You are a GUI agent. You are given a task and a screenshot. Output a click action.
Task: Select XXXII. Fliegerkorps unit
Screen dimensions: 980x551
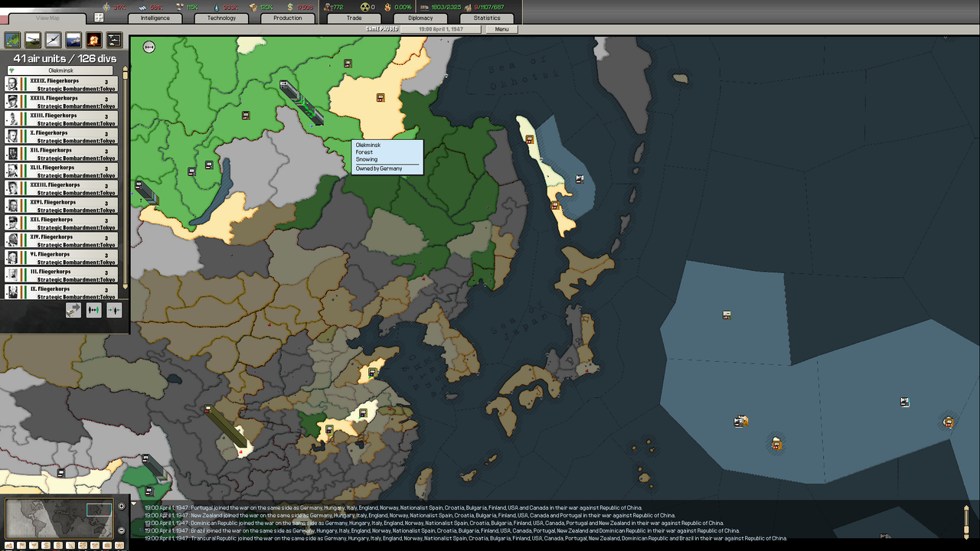point(61,101)
